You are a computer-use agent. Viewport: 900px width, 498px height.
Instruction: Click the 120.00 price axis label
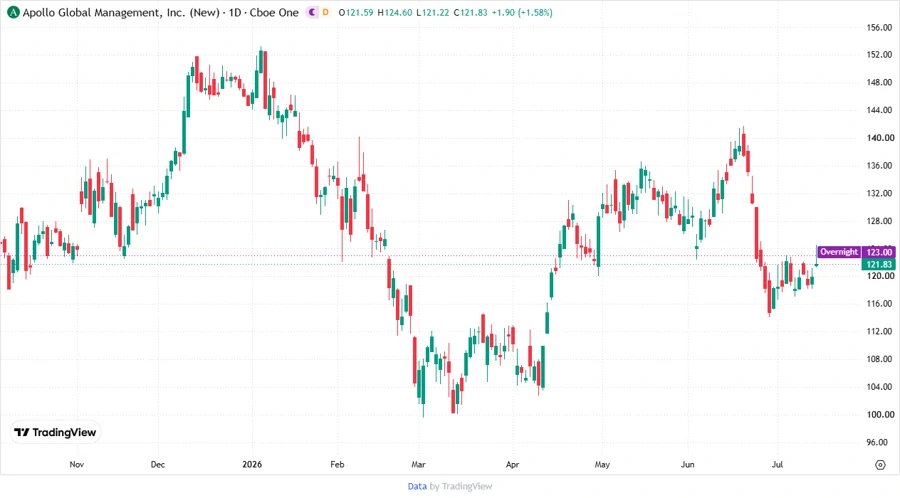point(879,276)
